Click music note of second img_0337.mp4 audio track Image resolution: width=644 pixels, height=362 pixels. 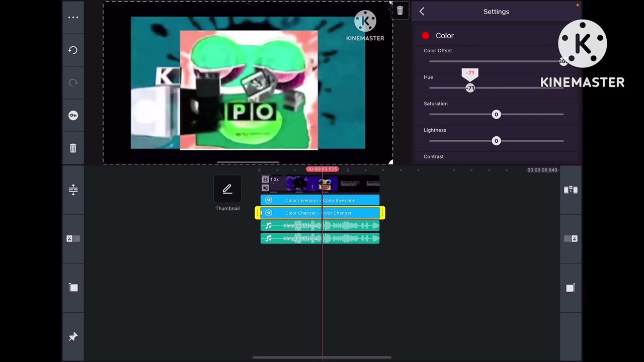(x=268, y=239)
